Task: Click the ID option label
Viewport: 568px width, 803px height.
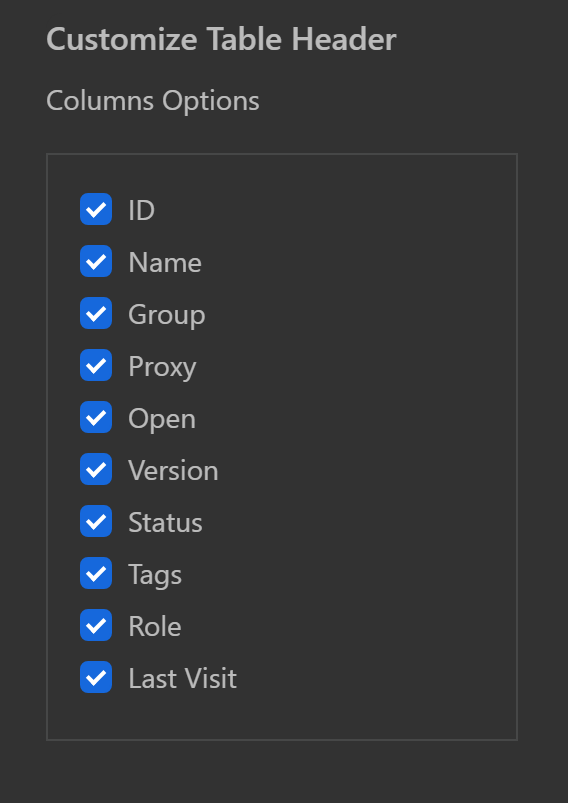Action: click(141, 210)
